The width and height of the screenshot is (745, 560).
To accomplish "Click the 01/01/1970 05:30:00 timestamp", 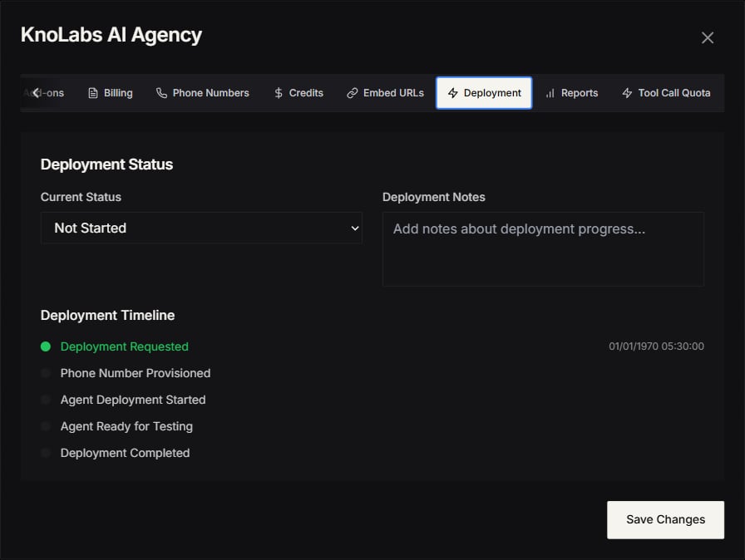I will pyautogui.click(x=656, y=346).
